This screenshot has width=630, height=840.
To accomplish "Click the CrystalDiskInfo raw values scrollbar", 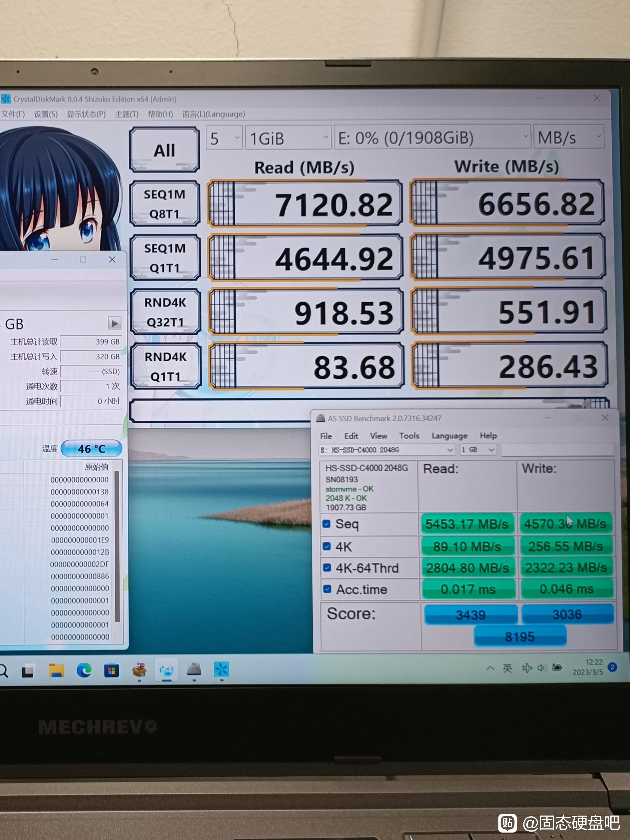I will pyautogui.click(x=117, y=546).
